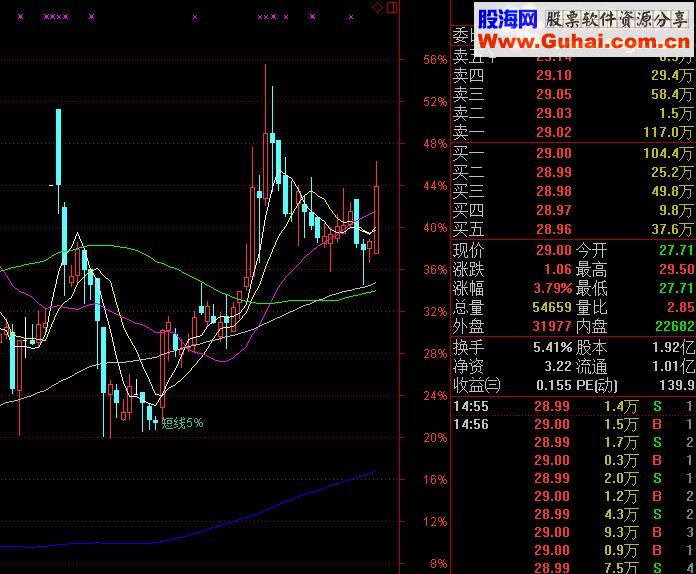
Task: Click the 56% label on the percent axis
Action: (435, 60)
